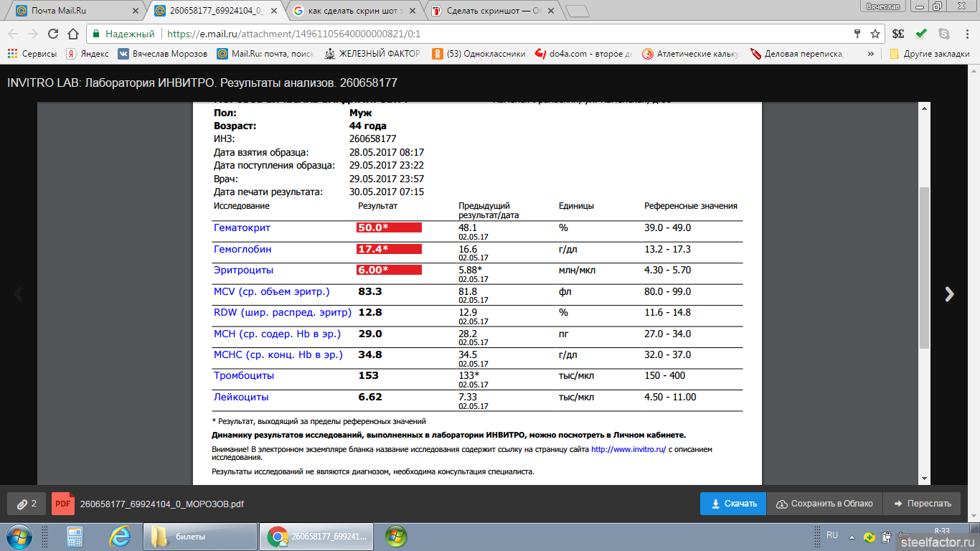Open the Лейкоциты study link
Viewport: 980px width, 551px height.
(241, 397)
